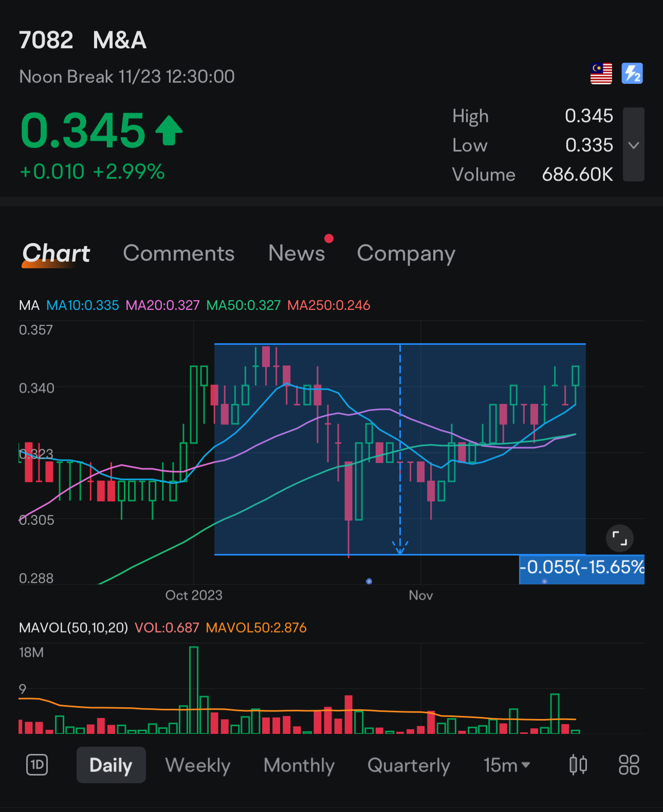Tap the 0.357 price axis label

[x=36, y=330]
